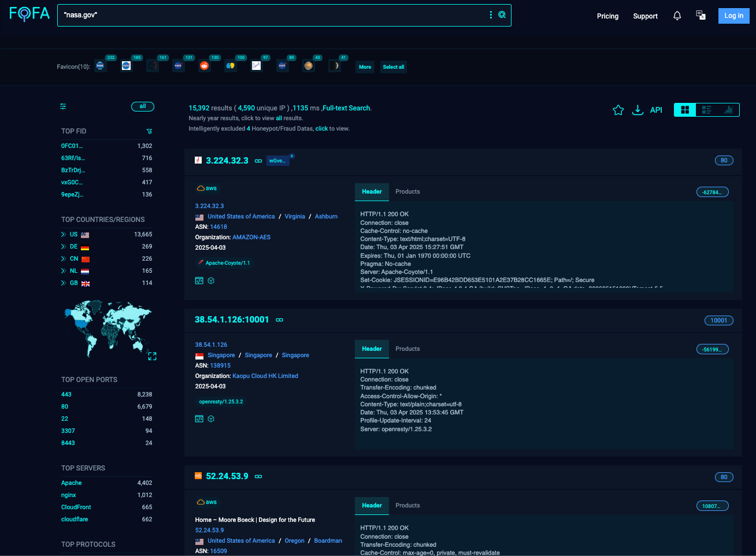Expand the DE country entry
Image resolution: width=756 pixels, height=556 pixels.
64,247
